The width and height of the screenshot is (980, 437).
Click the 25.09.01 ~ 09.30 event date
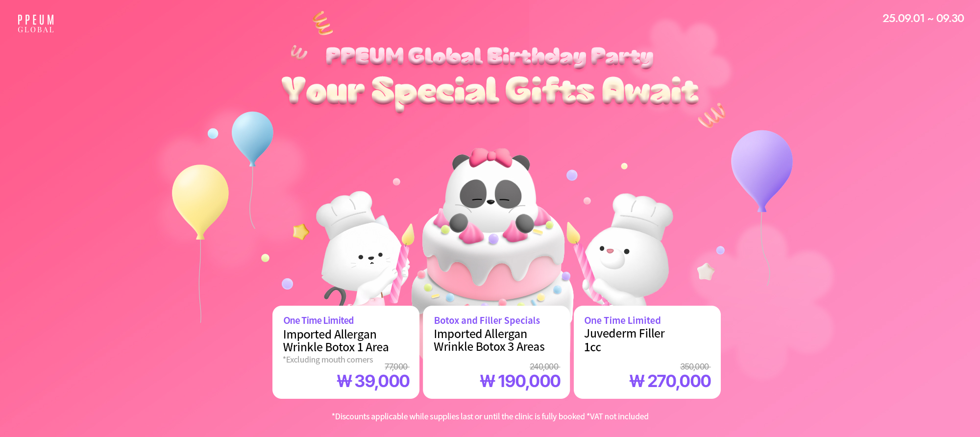point(923,18)
